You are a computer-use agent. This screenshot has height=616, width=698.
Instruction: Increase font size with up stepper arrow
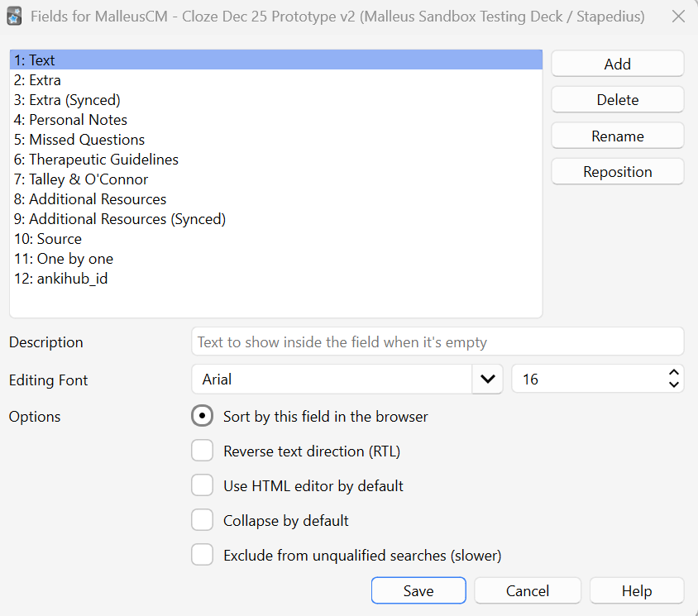[674, 373]
